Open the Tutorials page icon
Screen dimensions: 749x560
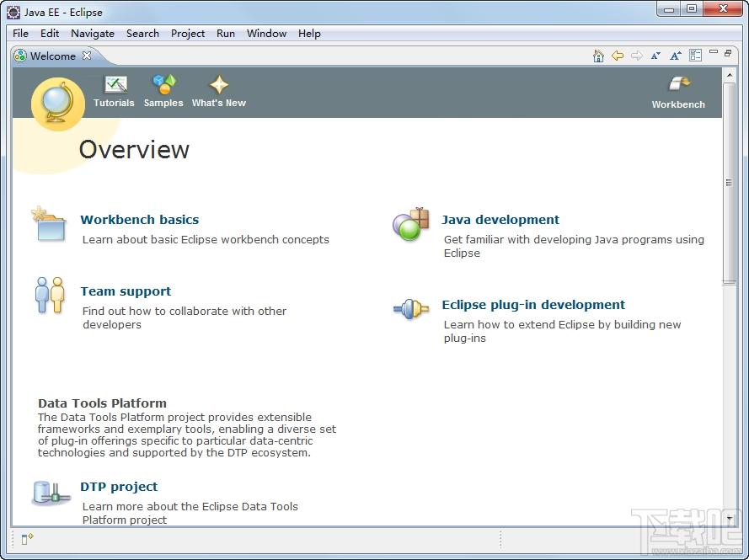click(x=115, y=84)
